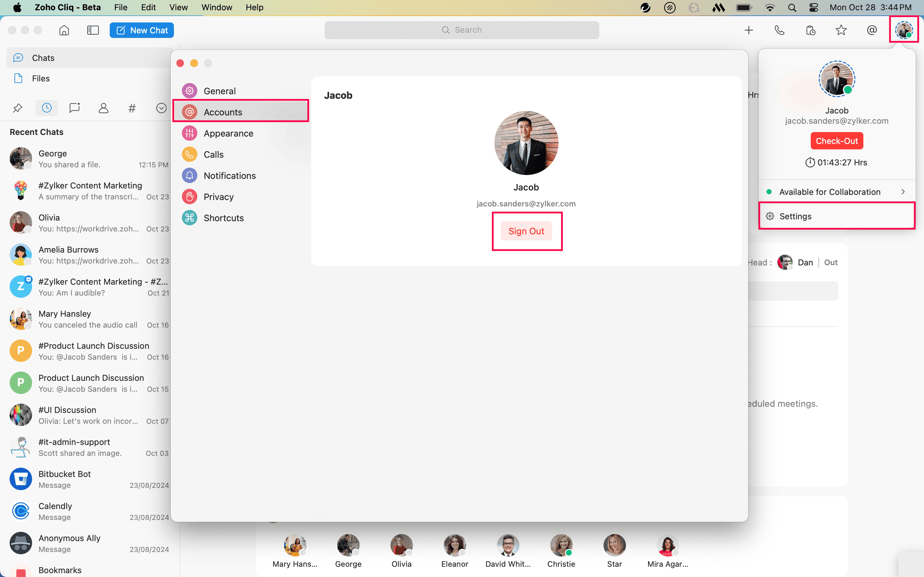Click the Sign Out button

tap(526, 231)
